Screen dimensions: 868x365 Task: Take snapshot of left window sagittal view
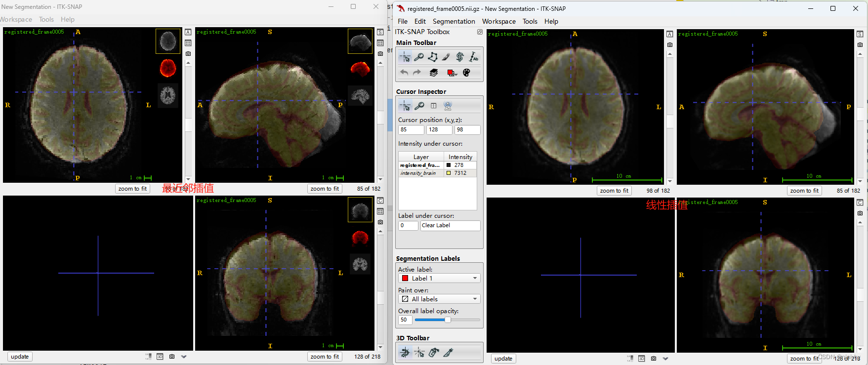tap(380, 53)
